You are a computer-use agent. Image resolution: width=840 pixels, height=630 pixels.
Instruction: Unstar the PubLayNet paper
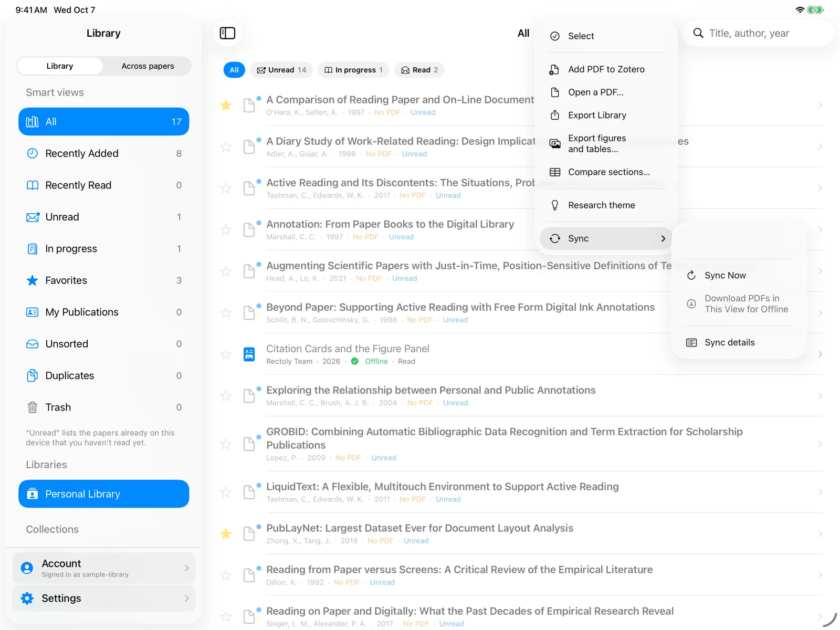pyautogui.click(x=226, y=534)
